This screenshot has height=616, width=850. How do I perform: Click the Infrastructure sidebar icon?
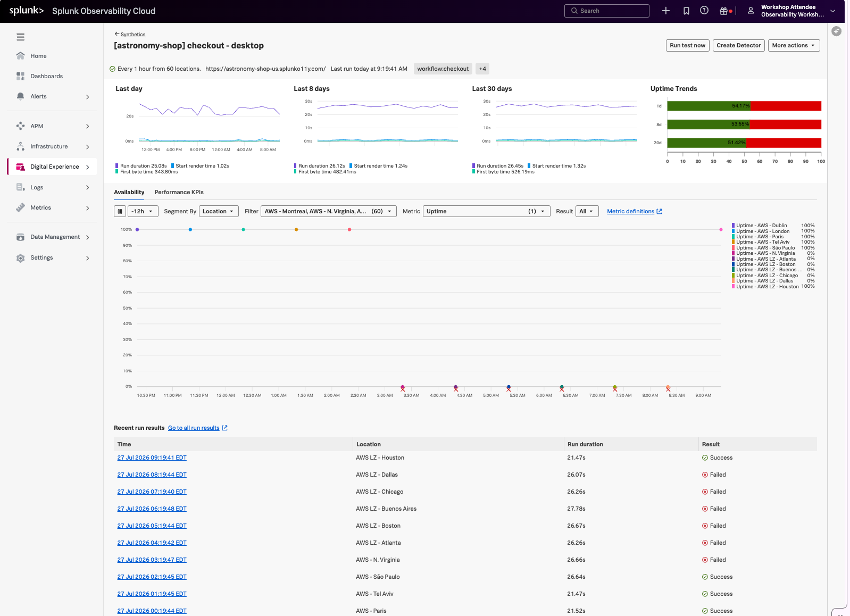pyautogui.click(x=20, y=146)
